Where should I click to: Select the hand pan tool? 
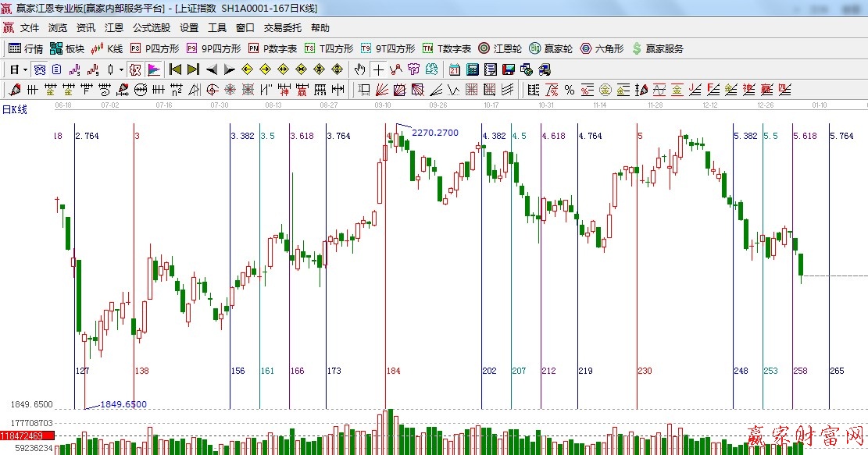pyautogui.click(x=359, y=69)
